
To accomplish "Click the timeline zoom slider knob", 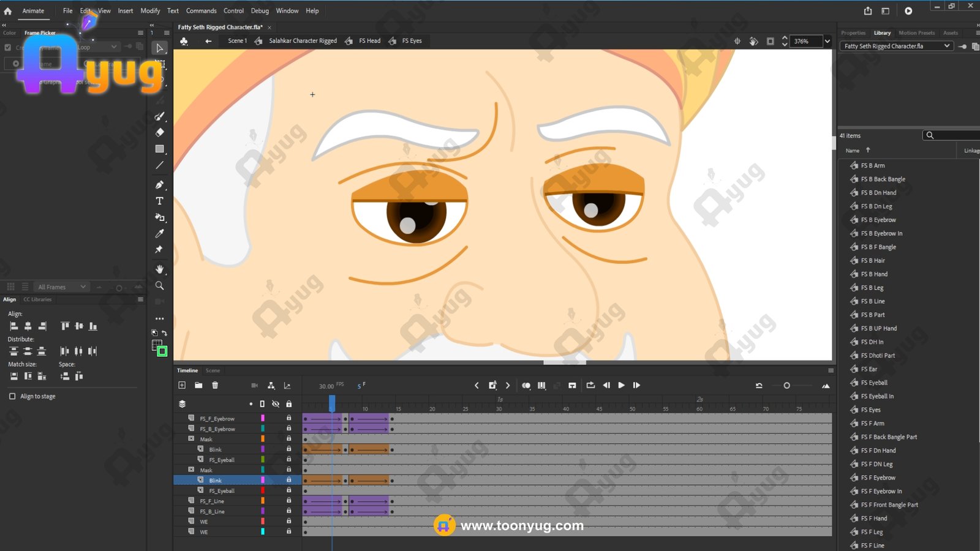I will click(786, 386).
